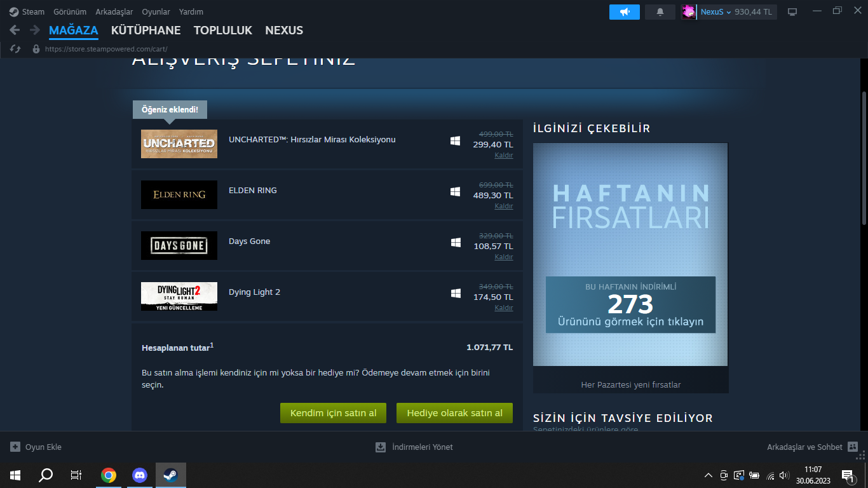Click the Windows platform icon in UNCHARTED row
Viewport: 868px width, 488px height.
click(456, 140)
